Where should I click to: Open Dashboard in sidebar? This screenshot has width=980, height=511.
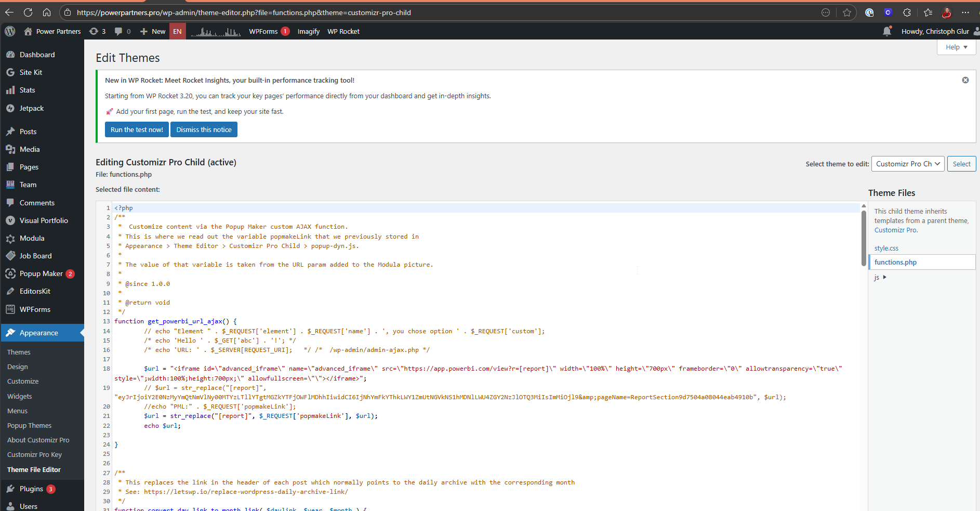[x=42, y=55]
